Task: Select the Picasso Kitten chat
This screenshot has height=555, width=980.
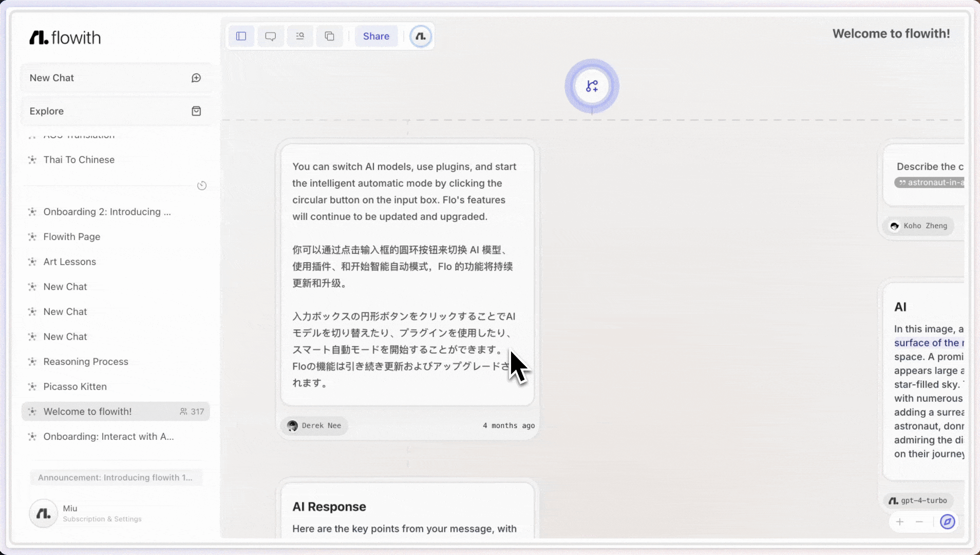Action: (x=75, y=386)
